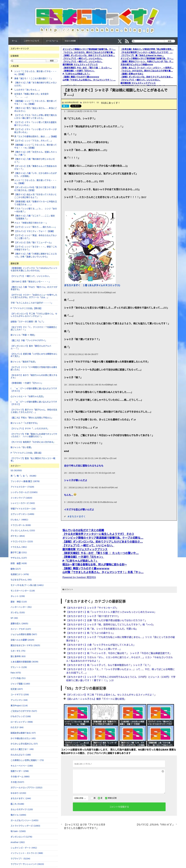The image size is (186, 868).
Task: Click the name field SSまにあっくすさん！
Action: [x=119, y=764]
